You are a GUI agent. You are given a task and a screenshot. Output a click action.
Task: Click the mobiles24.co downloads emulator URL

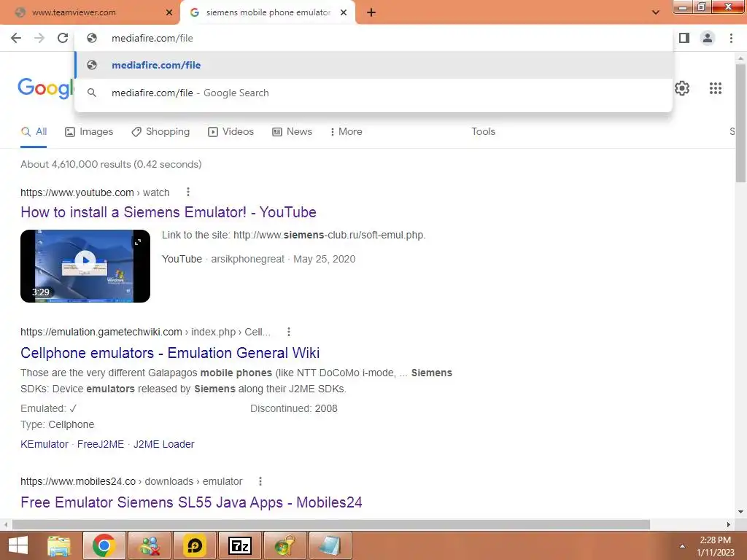(x=131, y=481)
